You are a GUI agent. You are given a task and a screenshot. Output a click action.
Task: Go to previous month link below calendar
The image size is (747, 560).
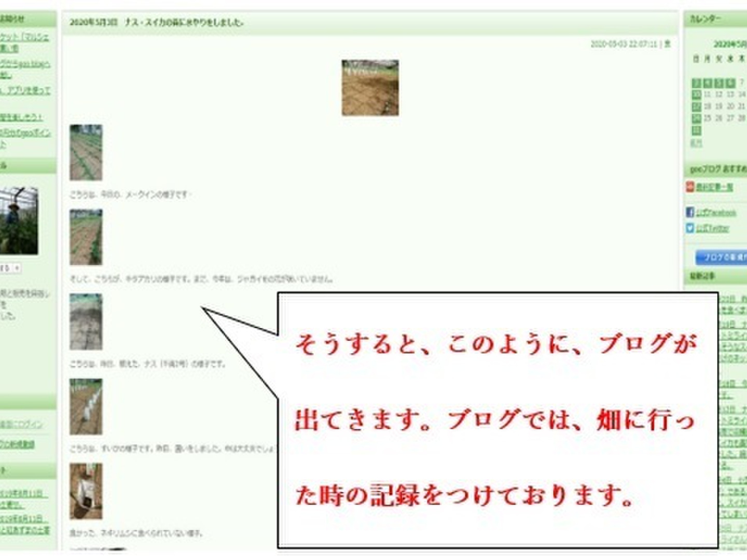tap(696, 143)
